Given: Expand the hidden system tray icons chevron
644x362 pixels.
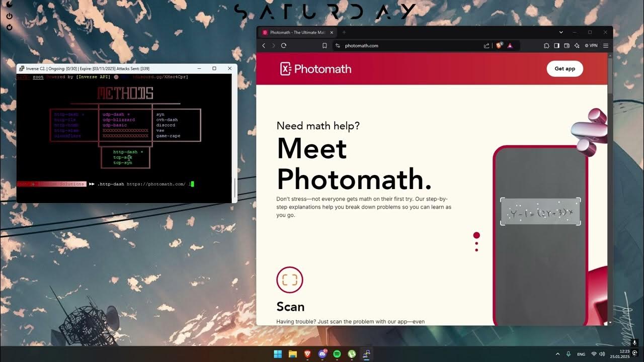Looking at the screenshot, I should click(x=557, y=354).
